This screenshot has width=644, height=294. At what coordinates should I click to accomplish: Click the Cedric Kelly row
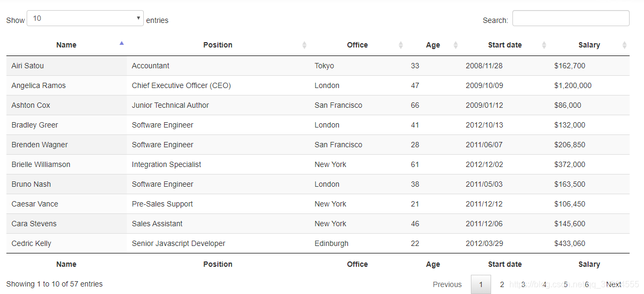coord(318,243)
